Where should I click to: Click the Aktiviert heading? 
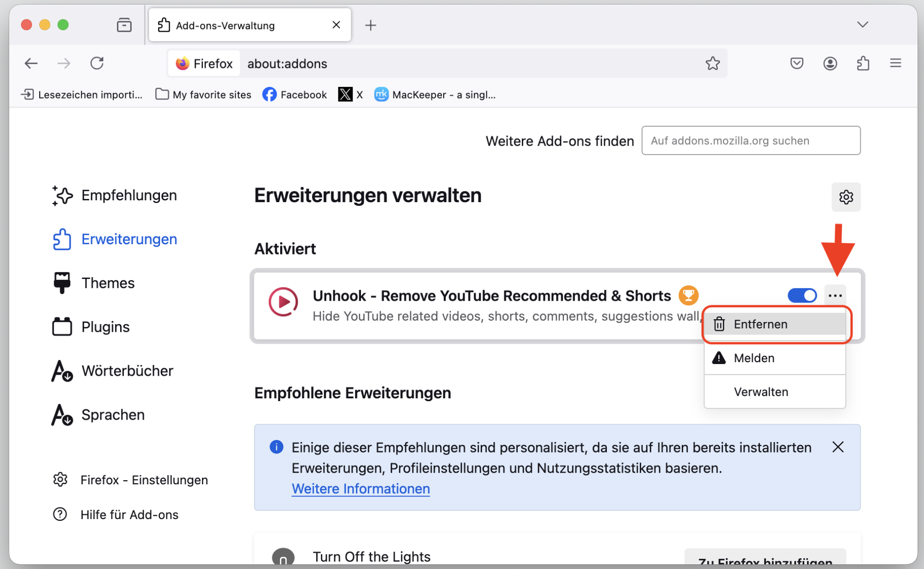285,249
